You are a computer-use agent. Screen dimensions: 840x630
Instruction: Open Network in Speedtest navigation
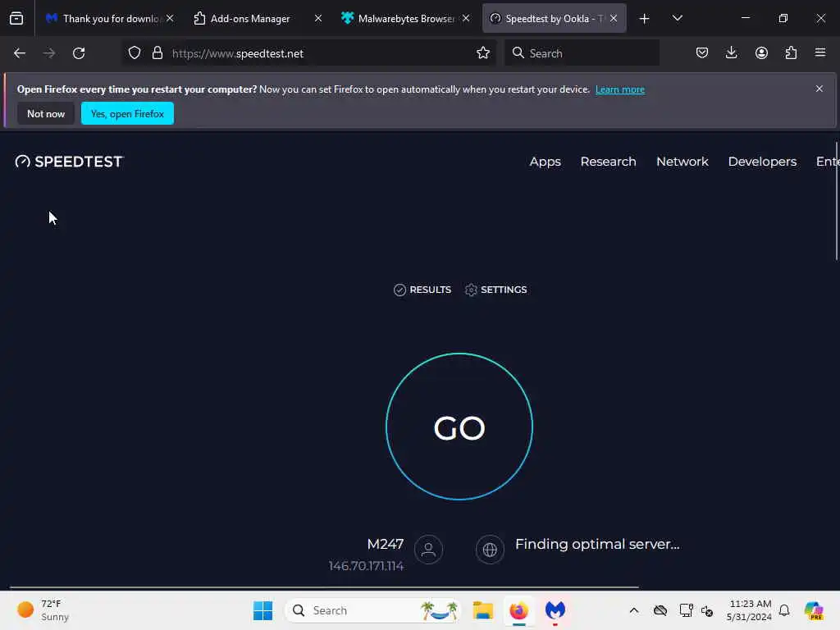tap(682, 162)
